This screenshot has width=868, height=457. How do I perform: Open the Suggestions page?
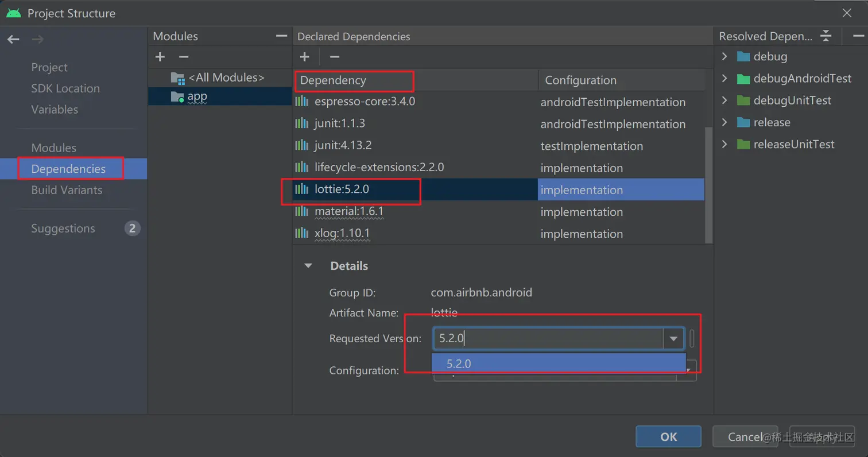click(63, 228)
